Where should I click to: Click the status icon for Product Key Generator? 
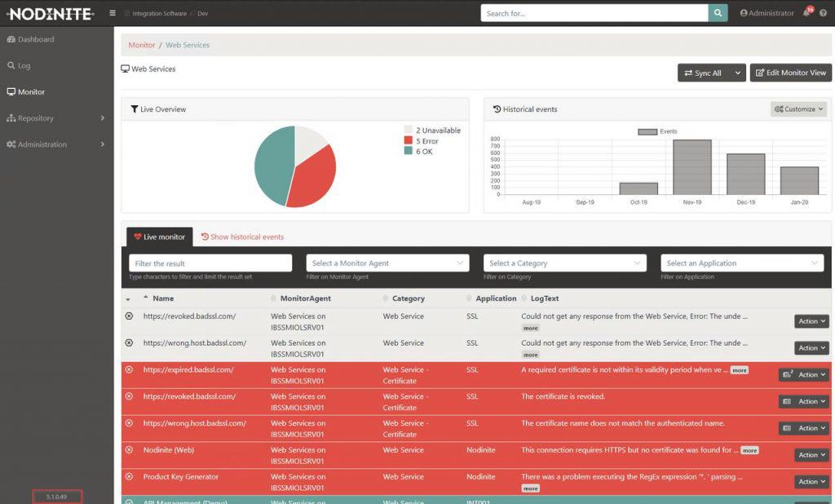point(129,476)
